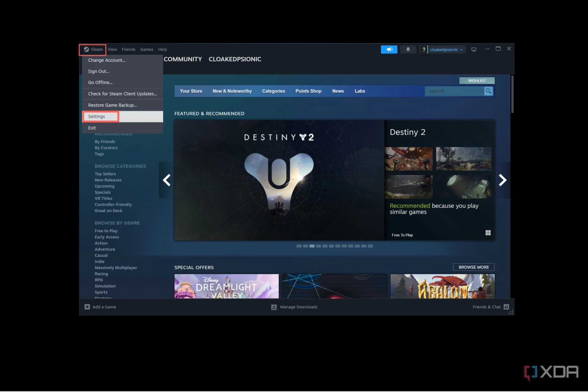Open Categories store menu
The height and width of the screenshot is (392, 588).
coord(274,91)
